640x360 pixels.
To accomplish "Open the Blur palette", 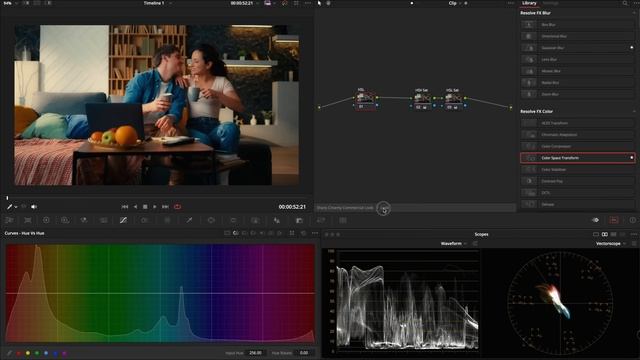I will pos(277,220).
